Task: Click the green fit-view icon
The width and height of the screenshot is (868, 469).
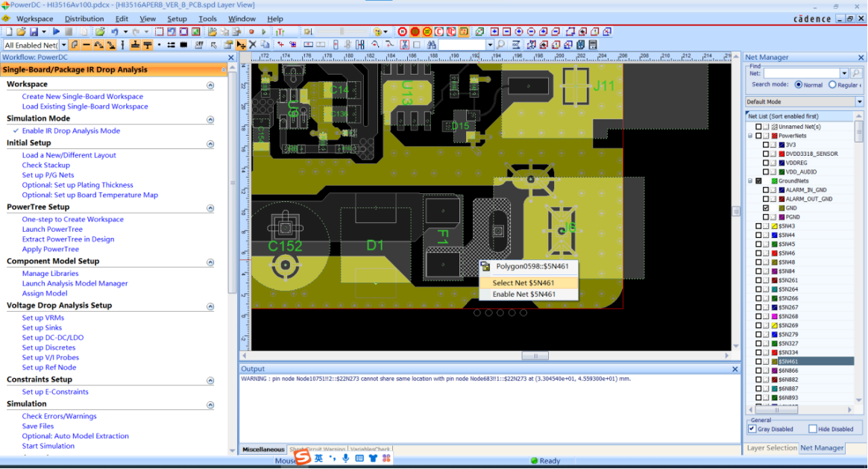Action: coord(196,32)
